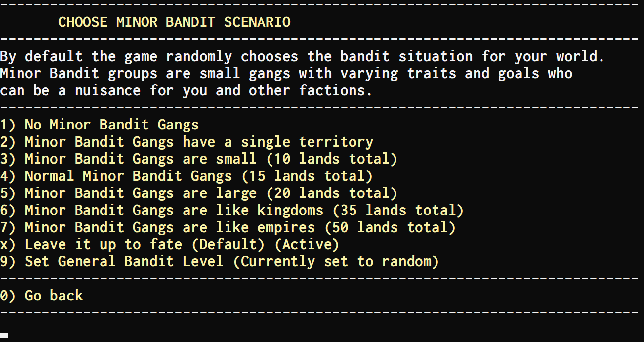Screen dimensions: 644x342
Task: Pick small gangs with 10 lands total
Action: 199,159
